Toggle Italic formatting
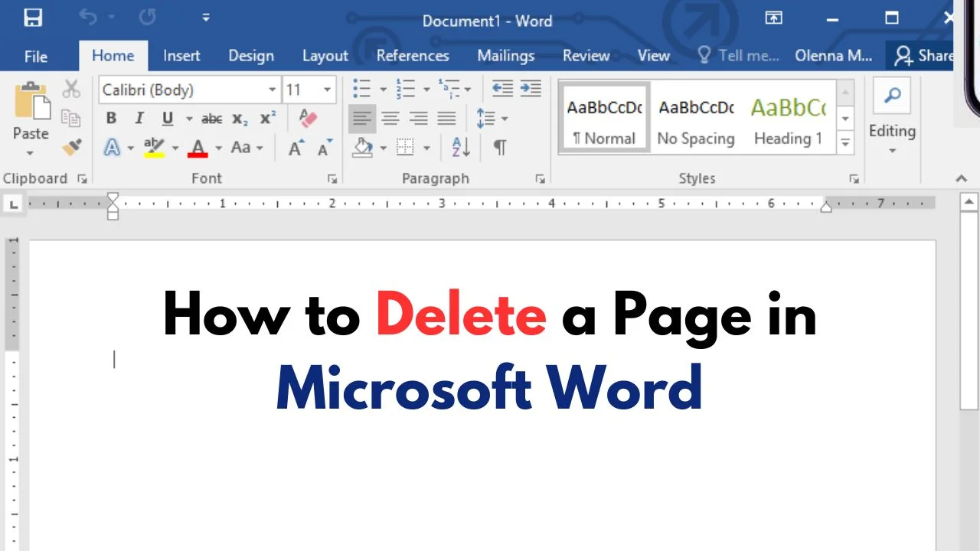This screenshot has height=551, width=980. pyautogui.click(x=139, y=119)
